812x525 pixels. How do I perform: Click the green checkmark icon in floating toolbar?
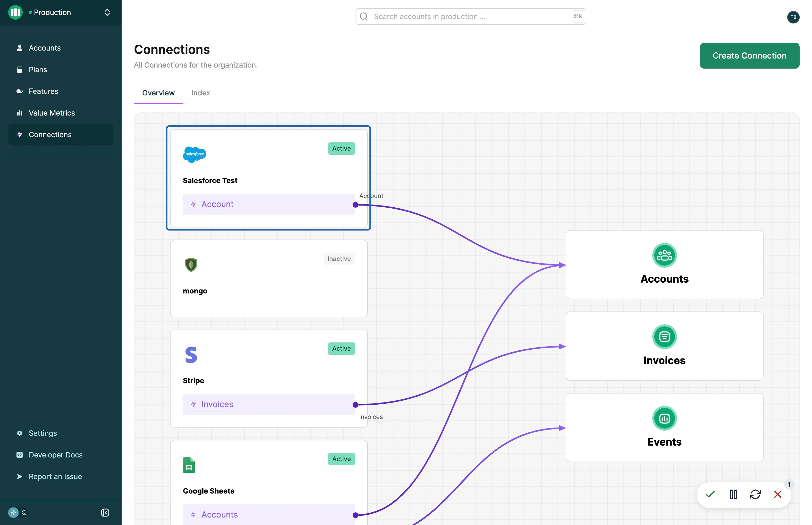[710, 494]
